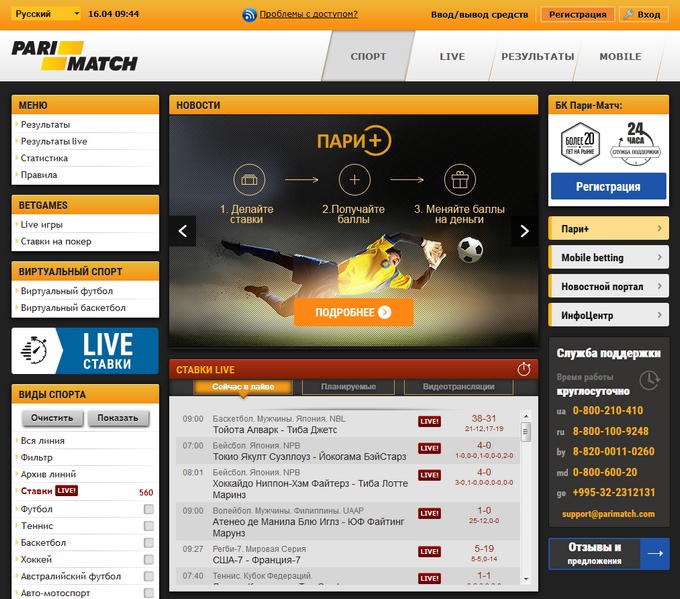Screen dimensions: 680x599
Task: Select the Планируемые tab
Action: pyautogui.click(x=348, y=386)
